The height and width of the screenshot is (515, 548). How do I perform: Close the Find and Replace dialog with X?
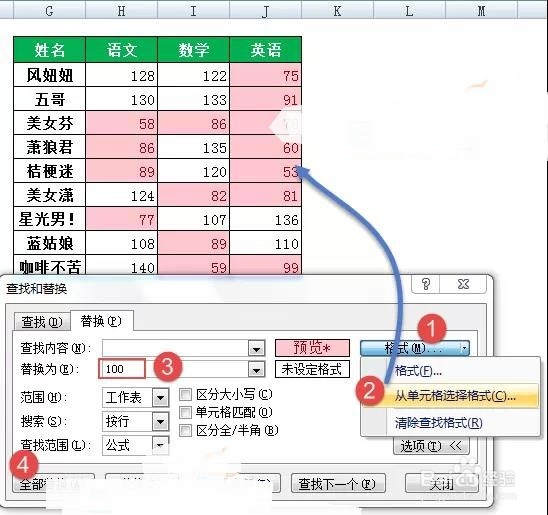tap(463, 284)
